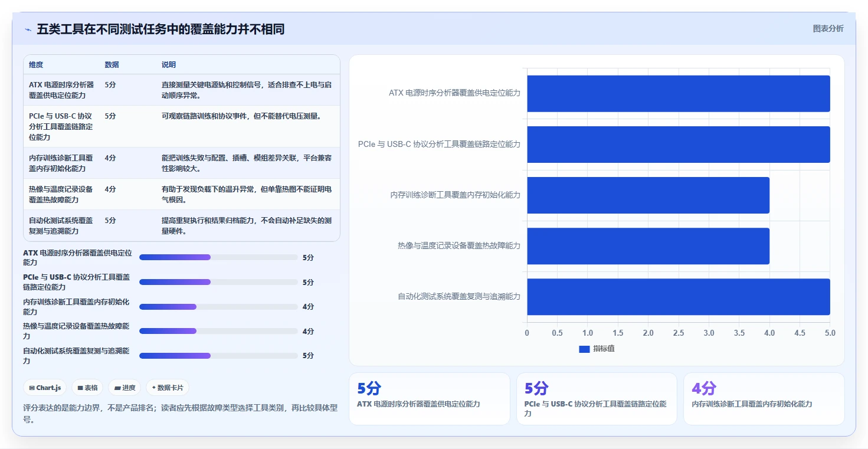Click the 热像与温度记录设备 progress bar
Screen dimensions: 868x449
(x=218, y=331)
